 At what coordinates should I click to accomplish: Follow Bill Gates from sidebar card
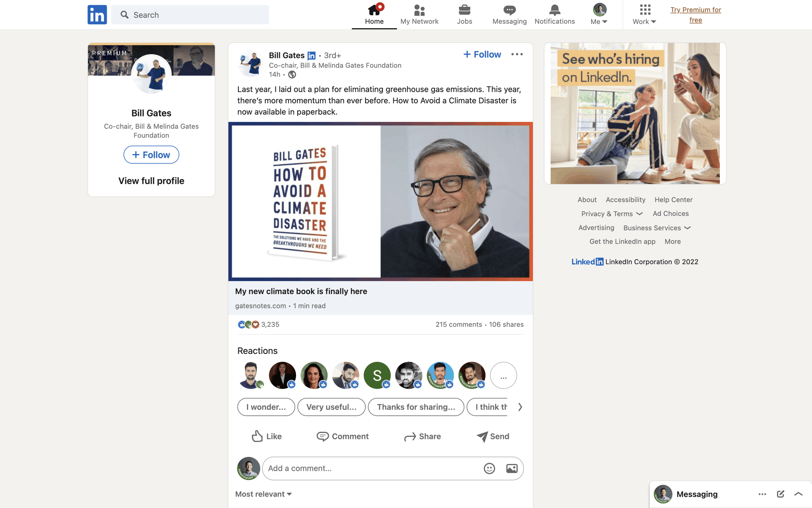(151, 155)
